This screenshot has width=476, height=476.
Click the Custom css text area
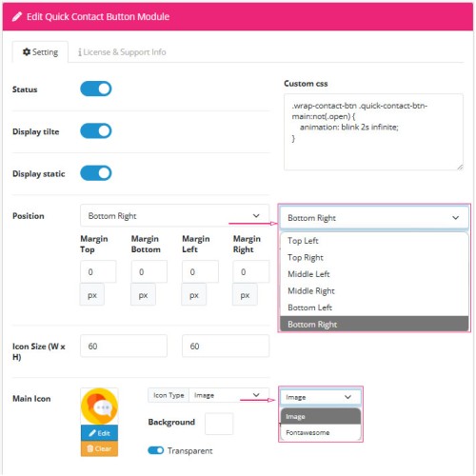(x=373, y=131)
